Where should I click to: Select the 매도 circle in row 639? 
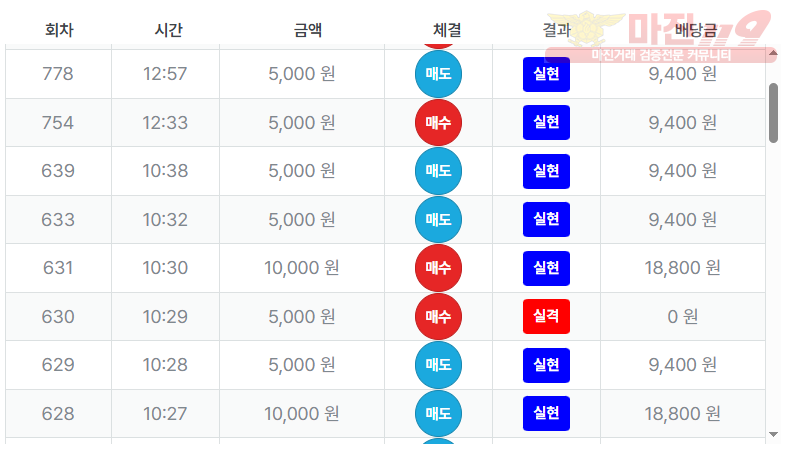pos(438,171)
